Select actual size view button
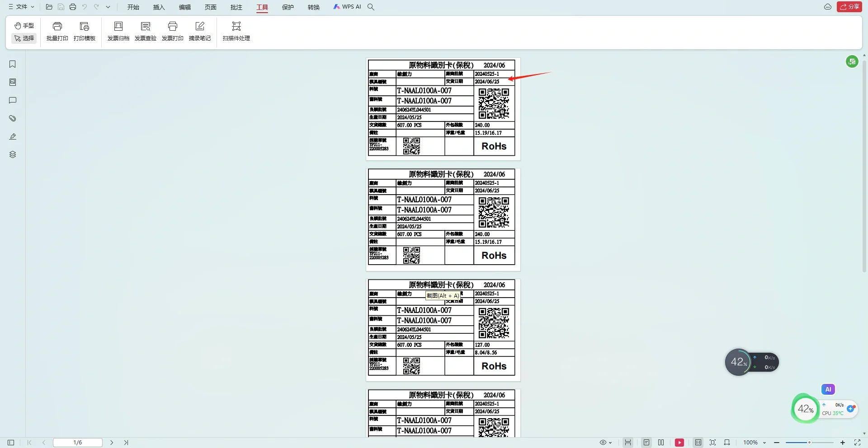Viewport: 868px width, 448px height. click(698, 443)
